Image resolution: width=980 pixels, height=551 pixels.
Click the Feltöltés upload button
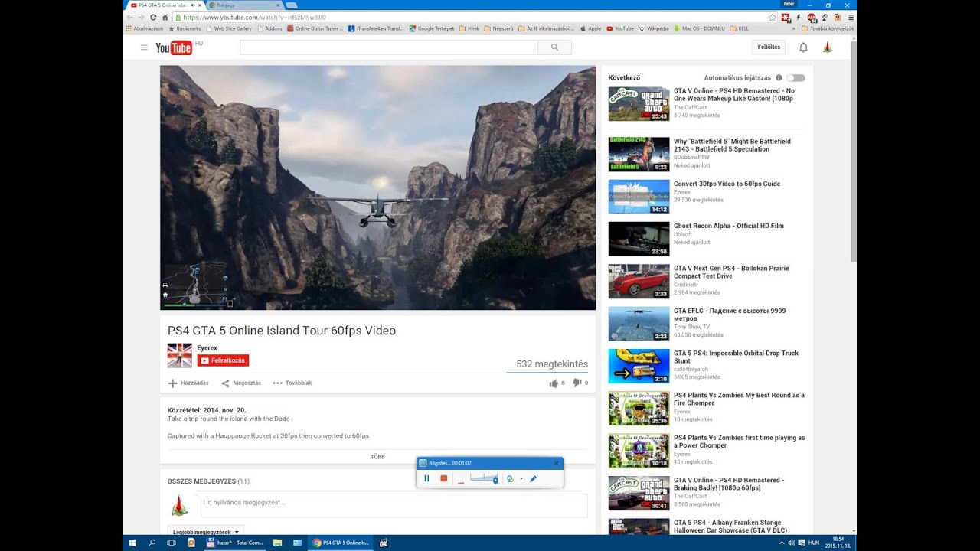[x=769, y=47]
